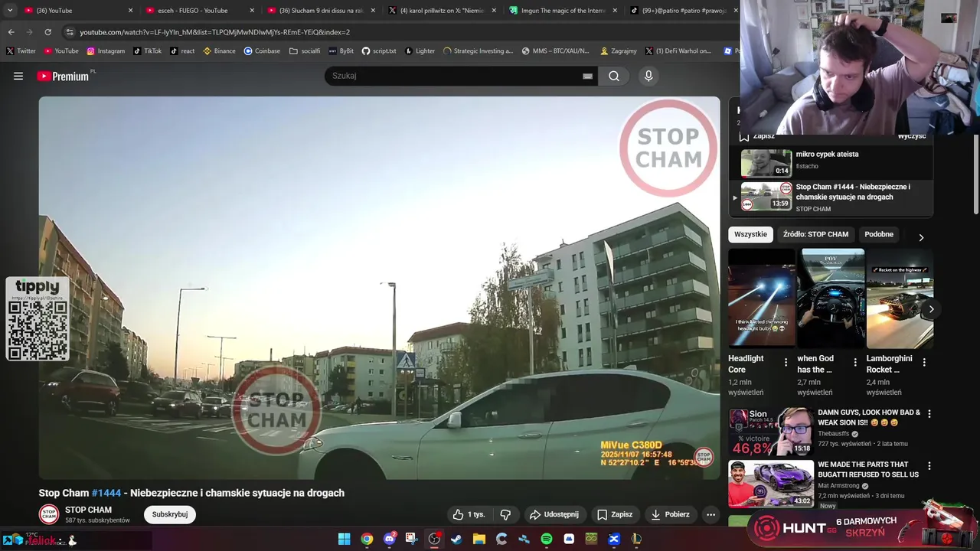Select the Podobne filter chip
The image size is (980, 551).
click(879, 234)
